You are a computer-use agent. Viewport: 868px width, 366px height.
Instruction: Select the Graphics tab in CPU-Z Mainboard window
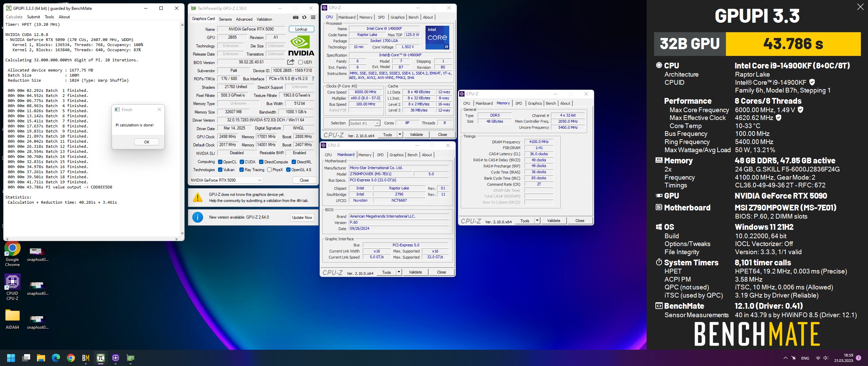[x=397, y=155]
